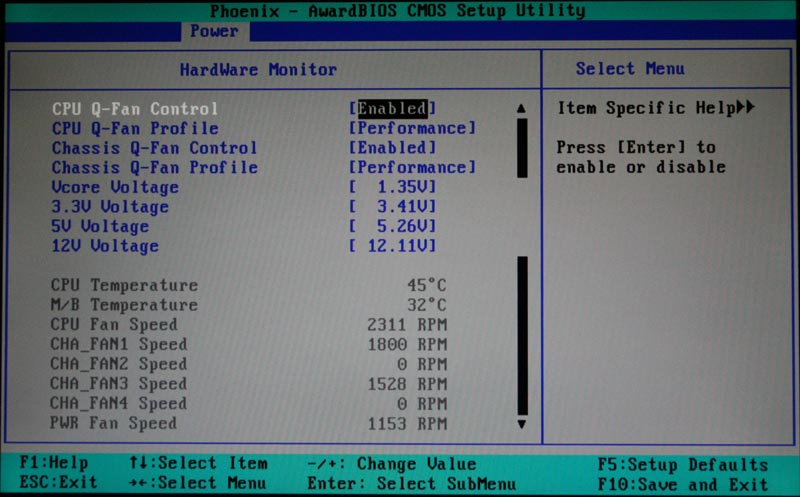Select the 5V Voltage label
Screen dimensions: 800x497
[100, 227]
